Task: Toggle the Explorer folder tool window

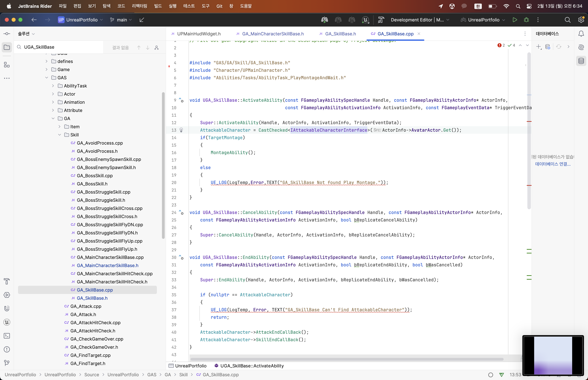Action: [7, 47]
